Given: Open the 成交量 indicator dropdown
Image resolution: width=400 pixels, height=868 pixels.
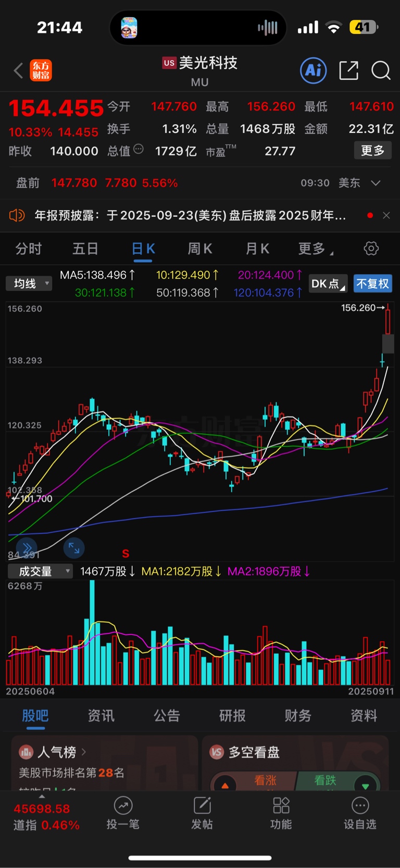Looking at the screenshot, I should 40,571.
